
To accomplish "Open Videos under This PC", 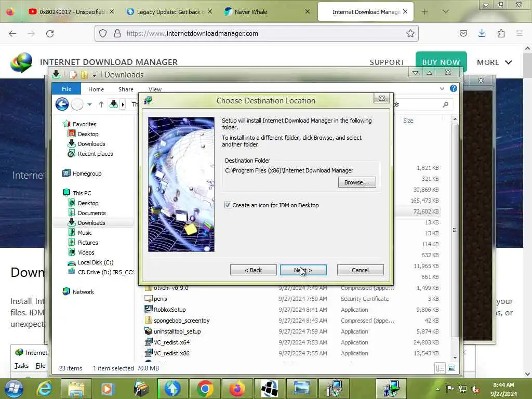I will click(x=86, y=252).
